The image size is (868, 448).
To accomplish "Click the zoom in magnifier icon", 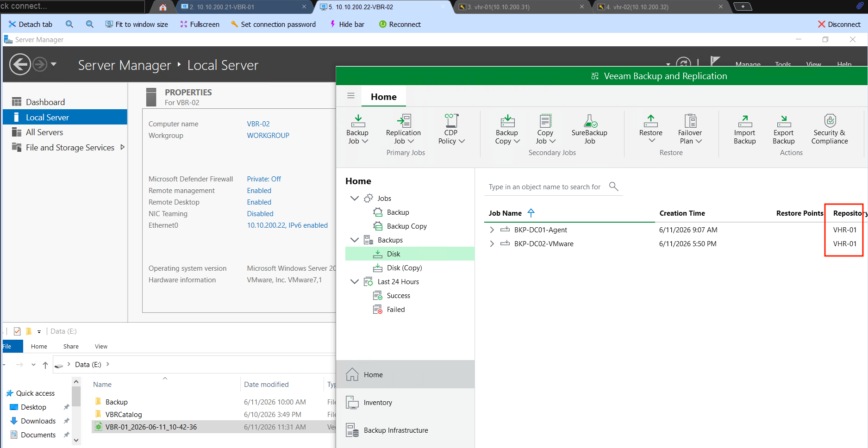I will pyautogui.click(x=69, y=24).
